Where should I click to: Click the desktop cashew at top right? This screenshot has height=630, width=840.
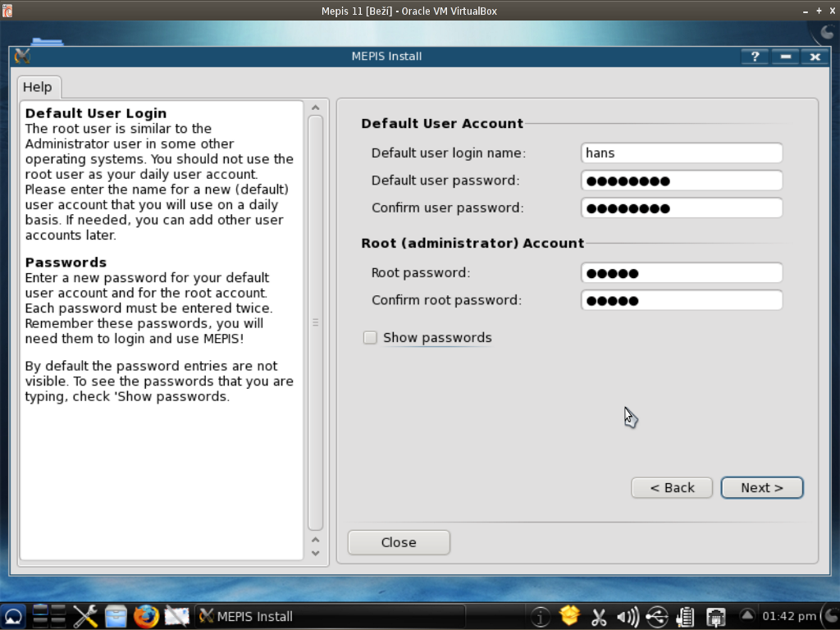[828, 32]
